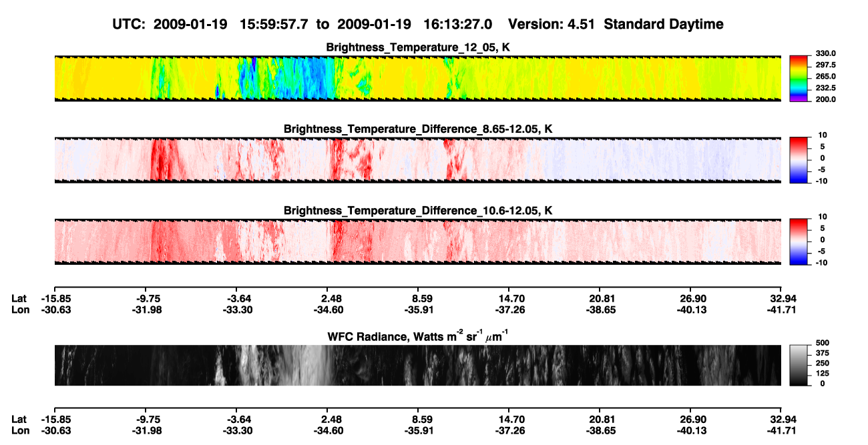Click the 'Lat' axis label under the 10.6-12.05 panel
The height and width of the screenshot is (445, 868).
(19, 299)
